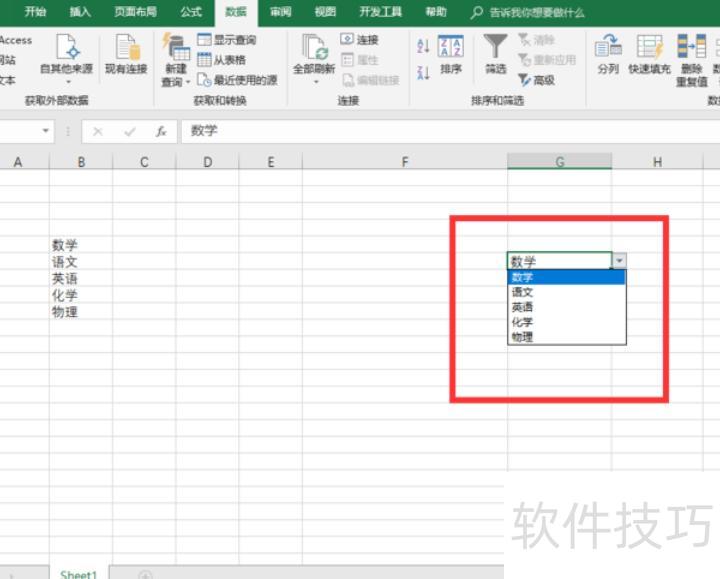This screenshot has height=579, width=720.
Task: Click the 编辑链接 edit links icon
Action: (x=348, y=80)
